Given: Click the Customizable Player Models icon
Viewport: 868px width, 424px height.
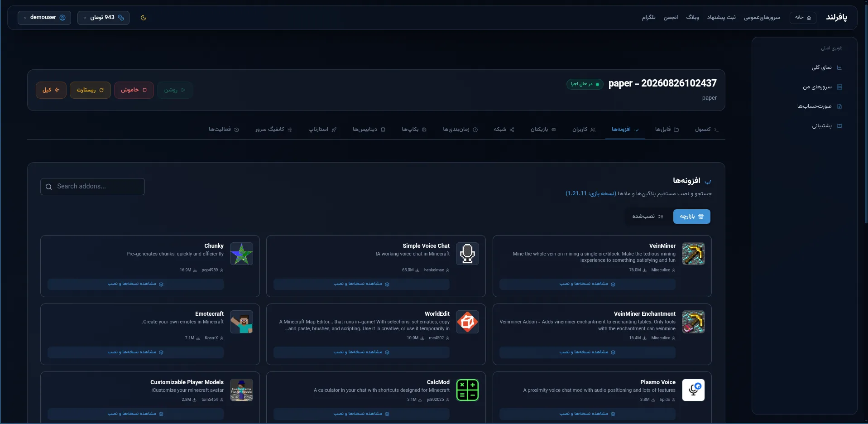Looking at the screenshot, I should [241, 390].
